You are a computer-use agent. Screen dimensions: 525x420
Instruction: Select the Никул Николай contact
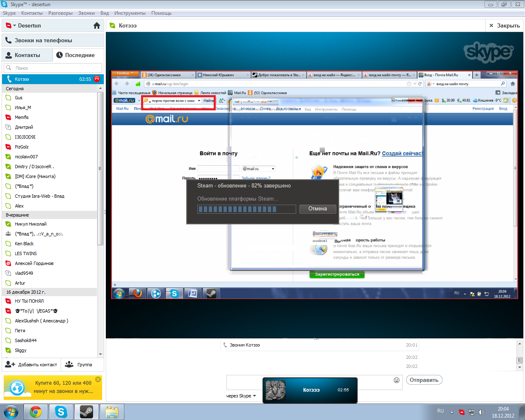[50, 224]
